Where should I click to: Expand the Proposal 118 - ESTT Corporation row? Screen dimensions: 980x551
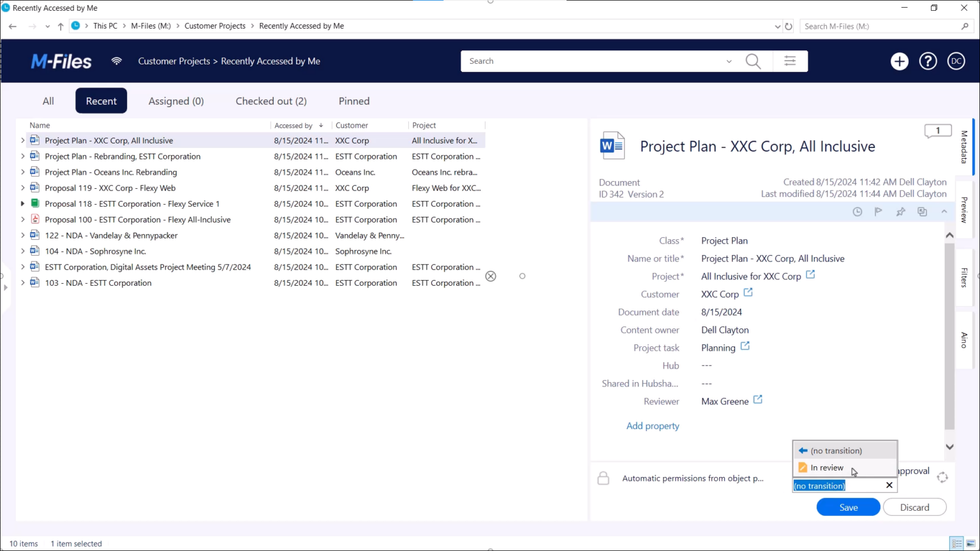pos(23,204)
